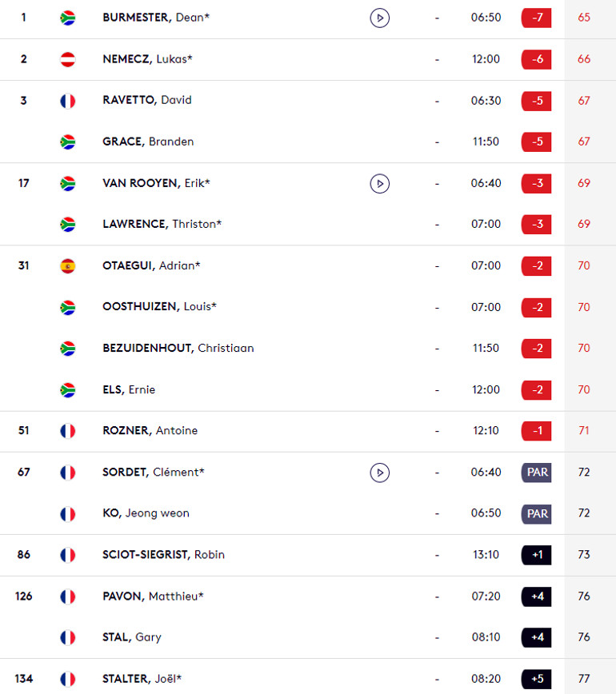Play video highlights for Clément Sordet
This screenshot has height=694, width=616.
tap(379, 473)
